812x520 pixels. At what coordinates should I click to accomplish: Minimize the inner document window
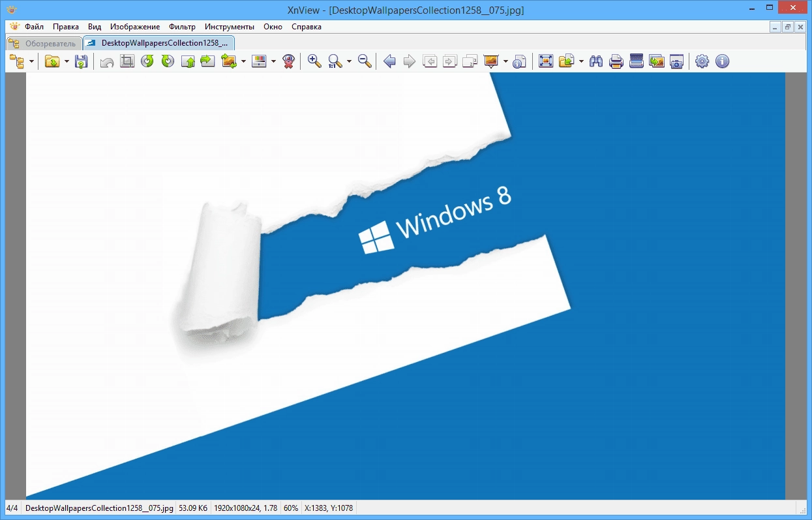pyautogui.click(x=775, y=27)
